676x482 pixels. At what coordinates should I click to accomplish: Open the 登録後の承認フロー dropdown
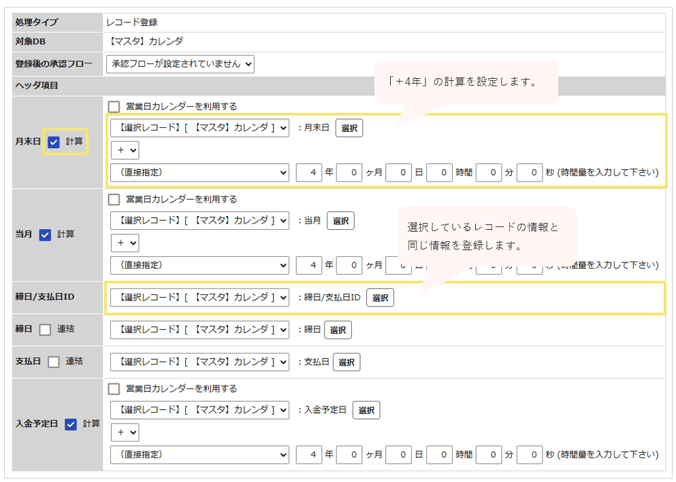pyautogui.click(x=180, y=64)
